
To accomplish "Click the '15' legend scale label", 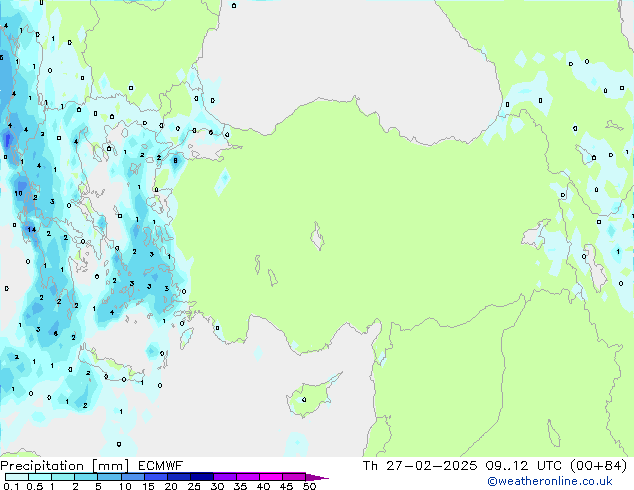I will click(x=148, y=486).
